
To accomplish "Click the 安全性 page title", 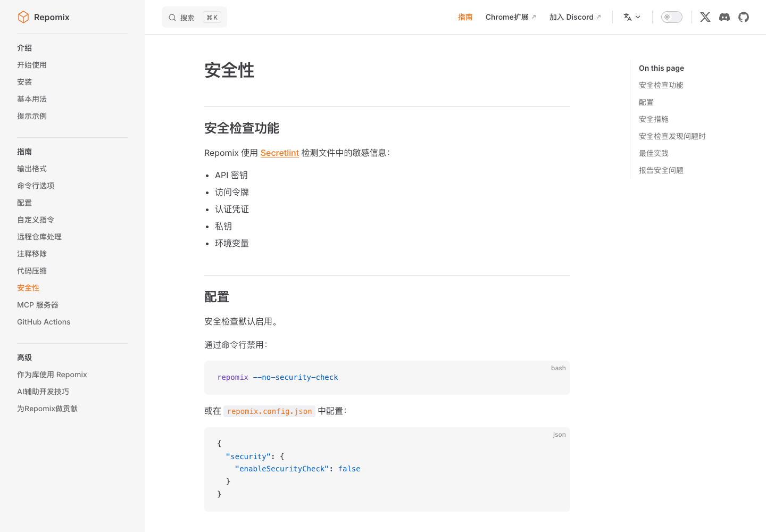I will 230,70.
